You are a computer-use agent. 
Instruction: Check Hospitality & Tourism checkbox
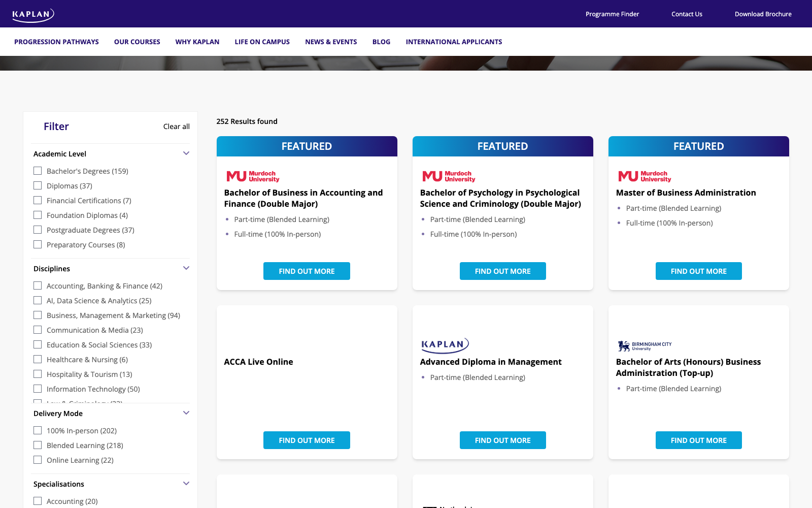click(38, 374)
